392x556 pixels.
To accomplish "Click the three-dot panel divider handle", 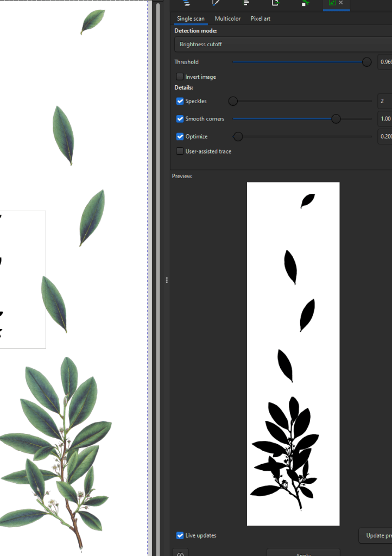I will 167,280.
